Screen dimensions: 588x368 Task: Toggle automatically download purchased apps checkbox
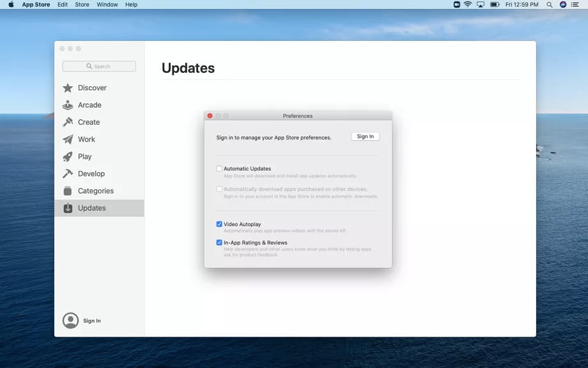(x=219, y=189)
